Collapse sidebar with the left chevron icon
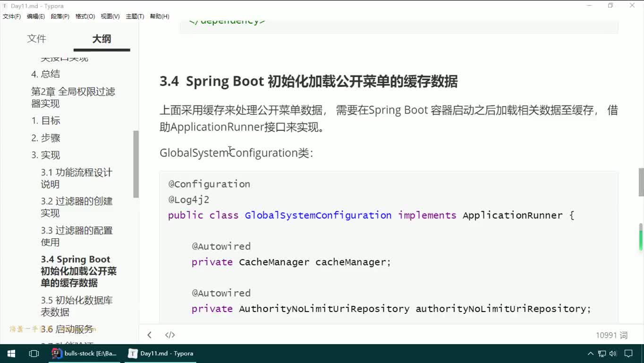The width and height of the screenshot is (644, 363). pos(149,335)
